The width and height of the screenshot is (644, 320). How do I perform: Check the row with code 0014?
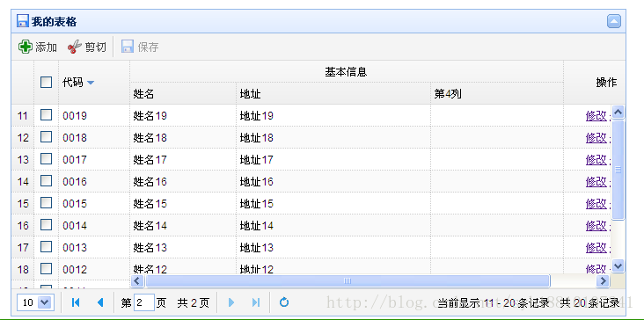(x=46, y=224)
